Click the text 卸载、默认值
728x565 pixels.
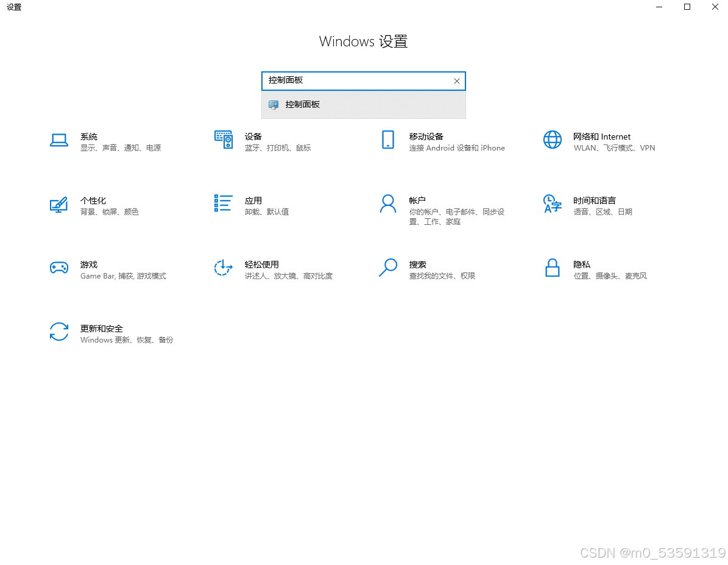[267, 212]
